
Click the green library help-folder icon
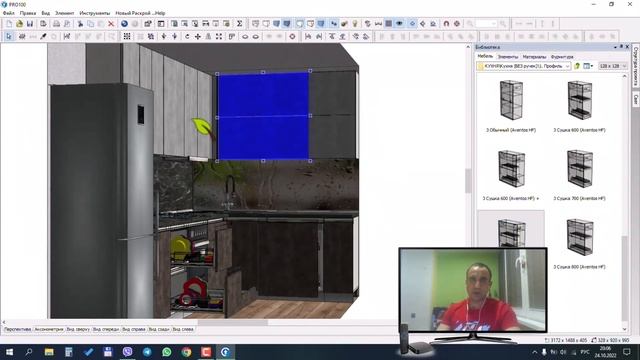point(577,66)
